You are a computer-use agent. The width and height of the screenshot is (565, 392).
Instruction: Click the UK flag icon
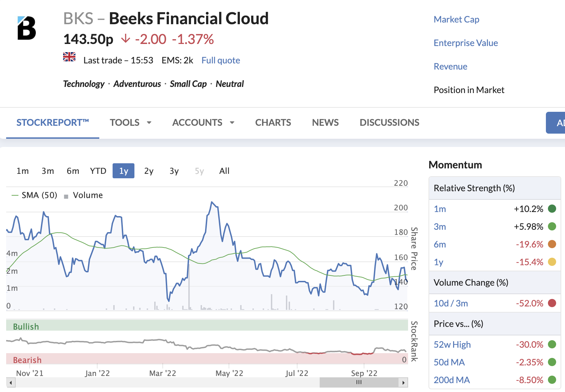[x=69, y=57]
